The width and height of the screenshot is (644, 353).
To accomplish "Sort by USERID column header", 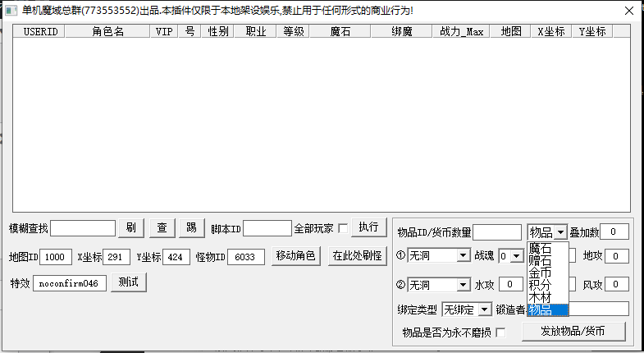I will 40,32.
